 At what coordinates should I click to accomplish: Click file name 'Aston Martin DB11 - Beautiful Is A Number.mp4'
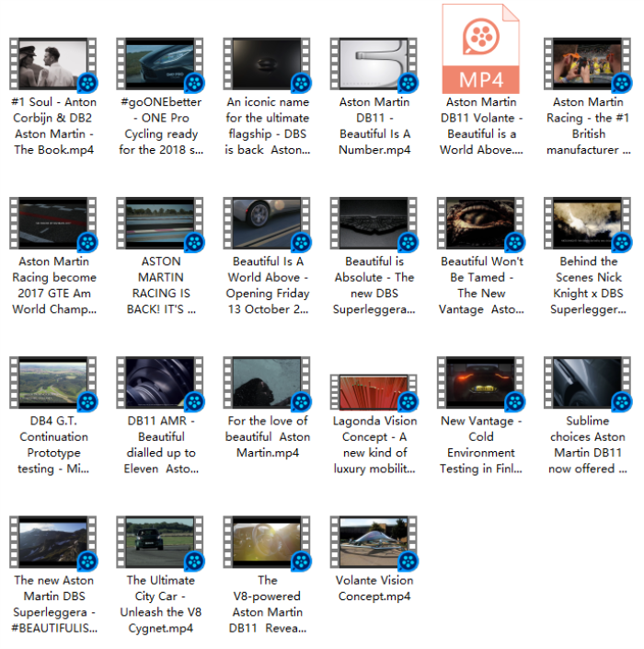click(x=374, y=126)
